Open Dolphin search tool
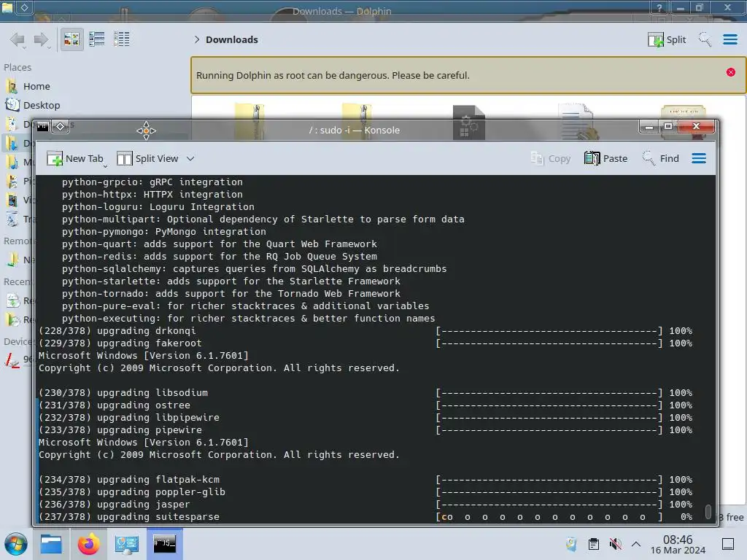Screen dimensions: 747x560 [705, 39]
